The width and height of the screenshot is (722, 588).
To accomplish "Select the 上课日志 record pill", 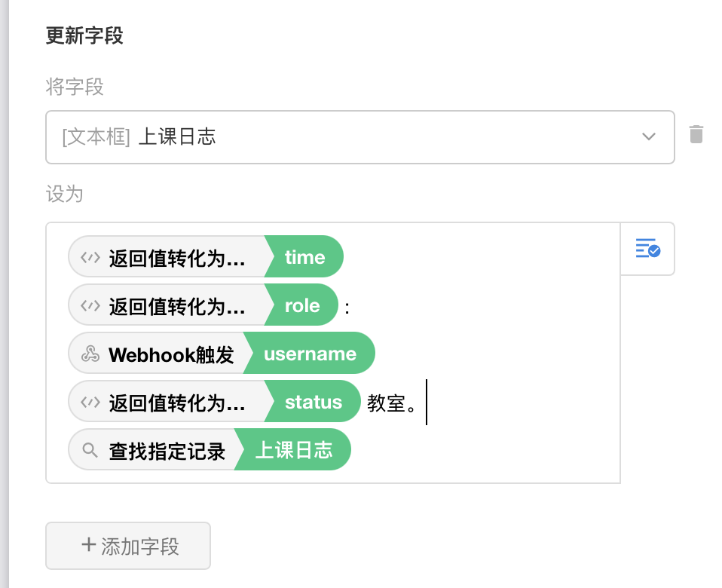I will pyautogui.click(x=293, y=449).
